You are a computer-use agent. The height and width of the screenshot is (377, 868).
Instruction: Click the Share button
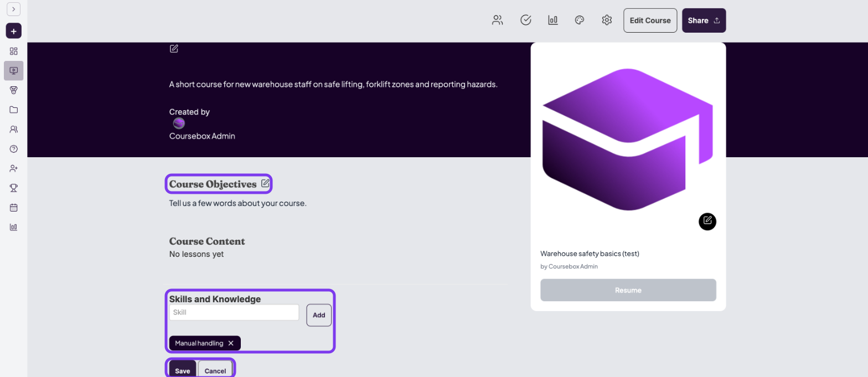coord(704,20)
